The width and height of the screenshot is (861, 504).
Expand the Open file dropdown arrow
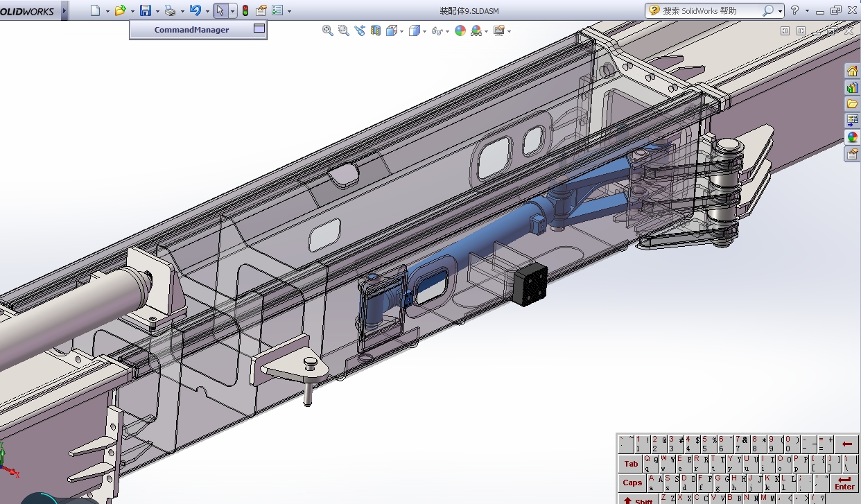point(132,11)
